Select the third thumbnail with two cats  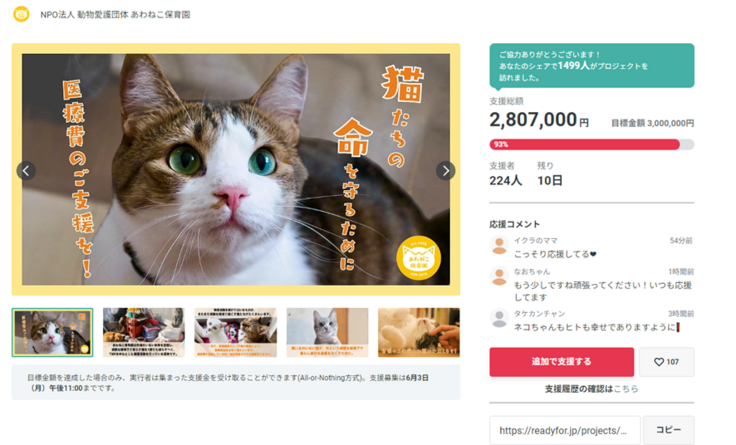236,332
